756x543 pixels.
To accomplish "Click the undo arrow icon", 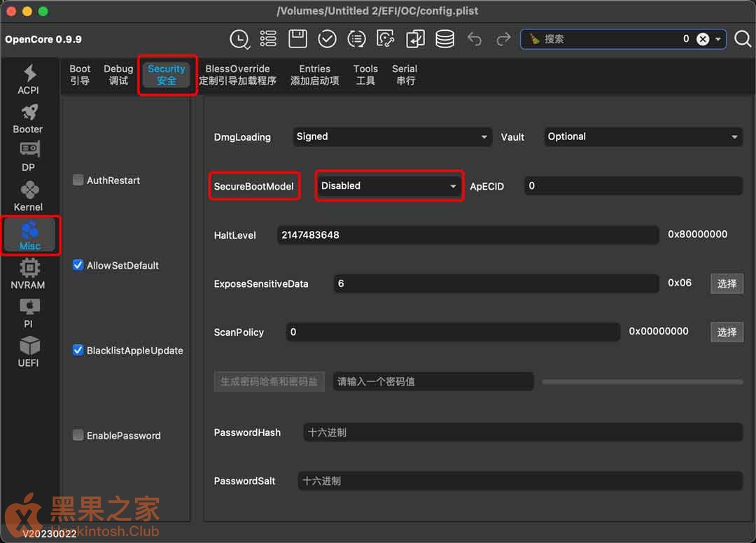I will pyautogui.click(x=475, y=39).
